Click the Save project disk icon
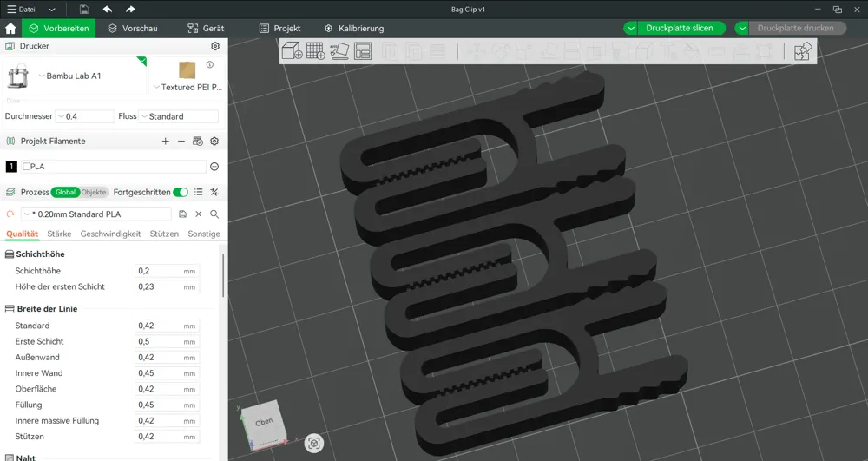Screen dimensions: 868x461 84,9
